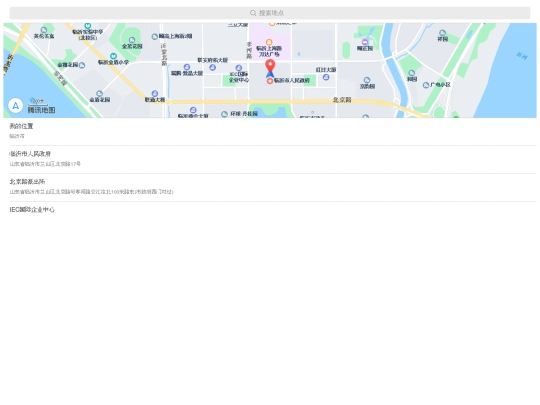Click the 临沂市人民政府 red star map icon
This screenshot has width=540, height=405.
(x=270, y=81)
